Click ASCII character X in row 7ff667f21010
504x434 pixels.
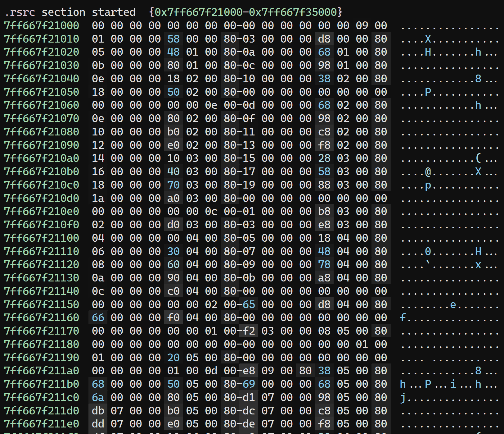click(x=428, y=39)
